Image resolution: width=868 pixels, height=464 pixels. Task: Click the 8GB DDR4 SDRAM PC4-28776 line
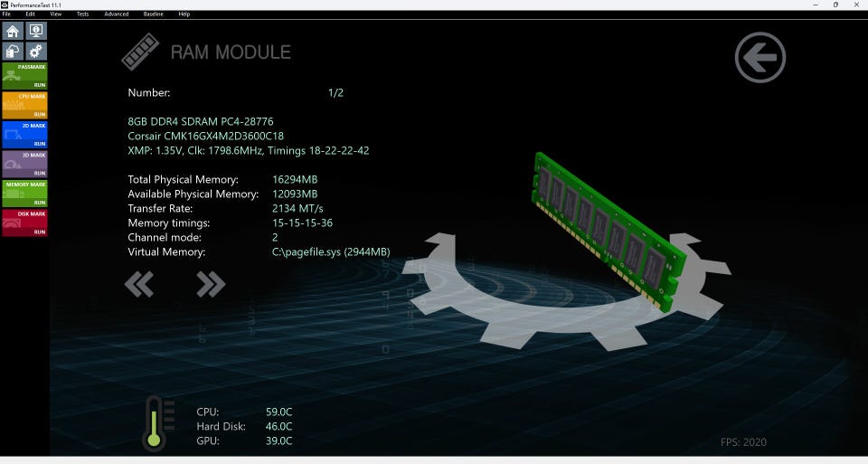(x=201, y=121)
